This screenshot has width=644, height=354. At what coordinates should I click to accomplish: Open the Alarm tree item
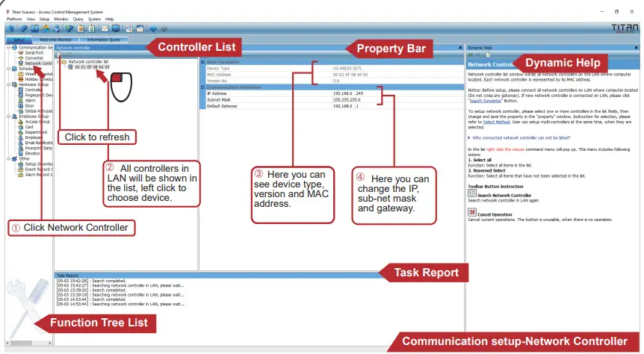(27, 101)
